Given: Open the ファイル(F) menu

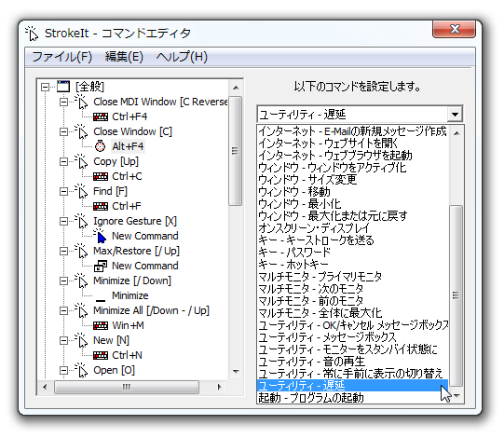Looking at the screenshot, I should [x=61, y=57].
